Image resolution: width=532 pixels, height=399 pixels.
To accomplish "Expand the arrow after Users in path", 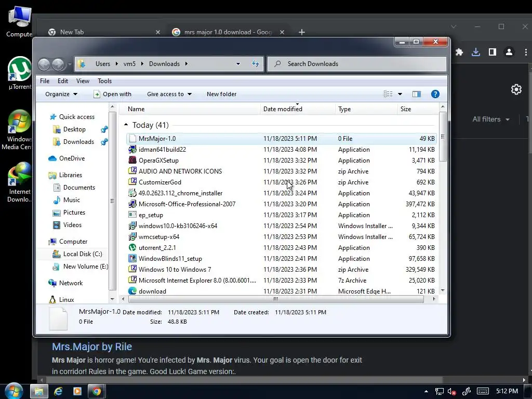I will [x=117, y=64].
